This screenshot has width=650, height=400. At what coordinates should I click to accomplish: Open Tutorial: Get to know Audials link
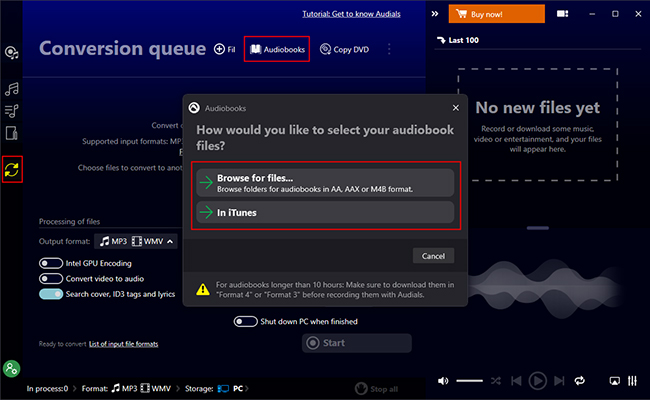351,14
